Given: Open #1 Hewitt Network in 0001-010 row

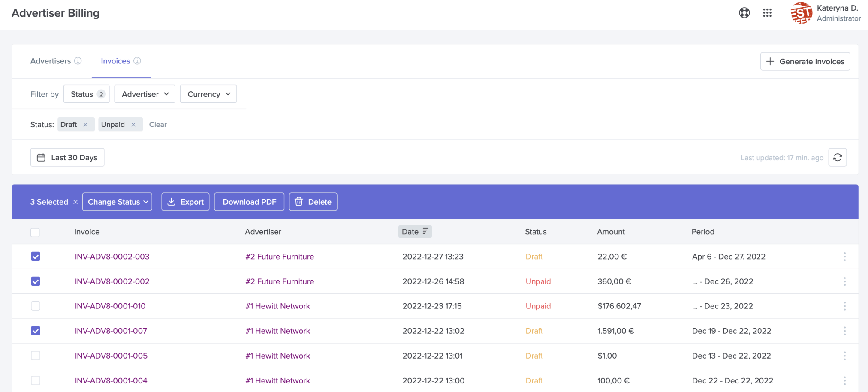Looking at the screenshot, I should point(278,306).
